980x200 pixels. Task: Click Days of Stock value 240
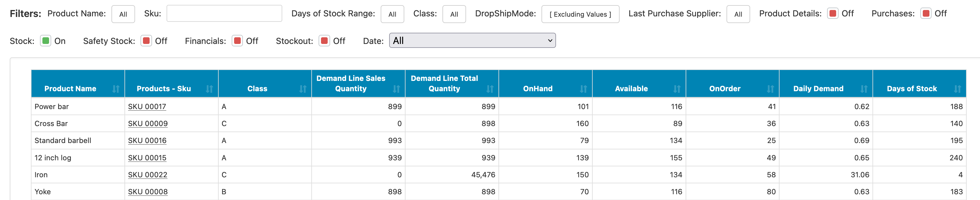pos(956,158)
